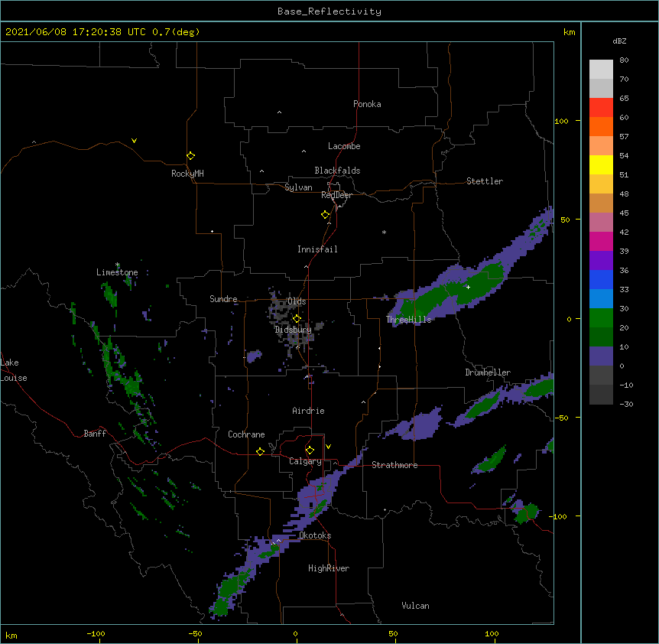Viewport: 659px width, 644px height.
Task: Select the RockyMH label
Action: [187, 174]
